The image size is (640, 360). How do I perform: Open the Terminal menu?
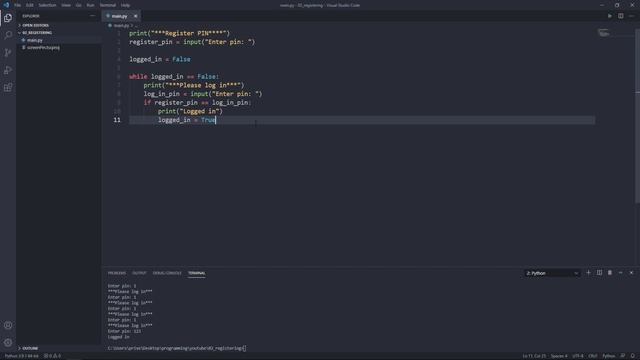[108, 5]
